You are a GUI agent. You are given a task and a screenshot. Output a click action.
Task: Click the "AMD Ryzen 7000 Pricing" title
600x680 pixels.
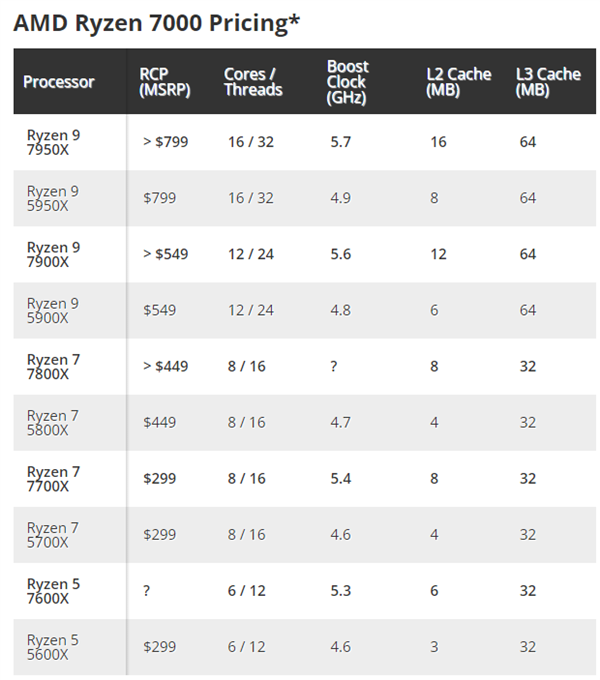[157, 22]
